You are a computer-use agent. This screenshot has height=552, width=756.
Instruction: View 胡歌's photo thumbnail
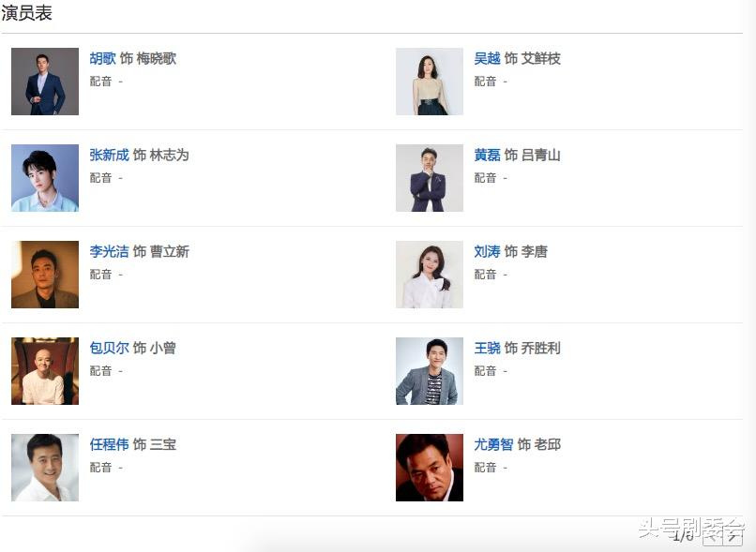coord(44,82)
